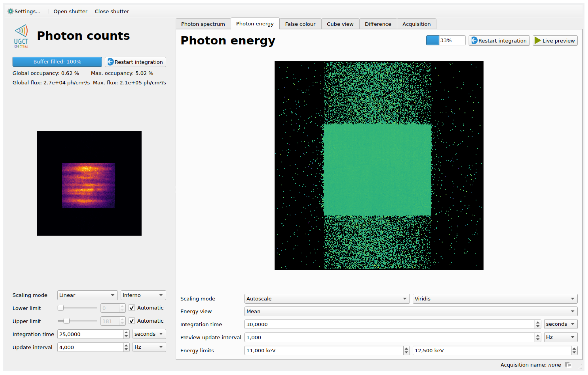
Task: Toggle Upper limit Automatic checkbox
Action: [132, 321]
